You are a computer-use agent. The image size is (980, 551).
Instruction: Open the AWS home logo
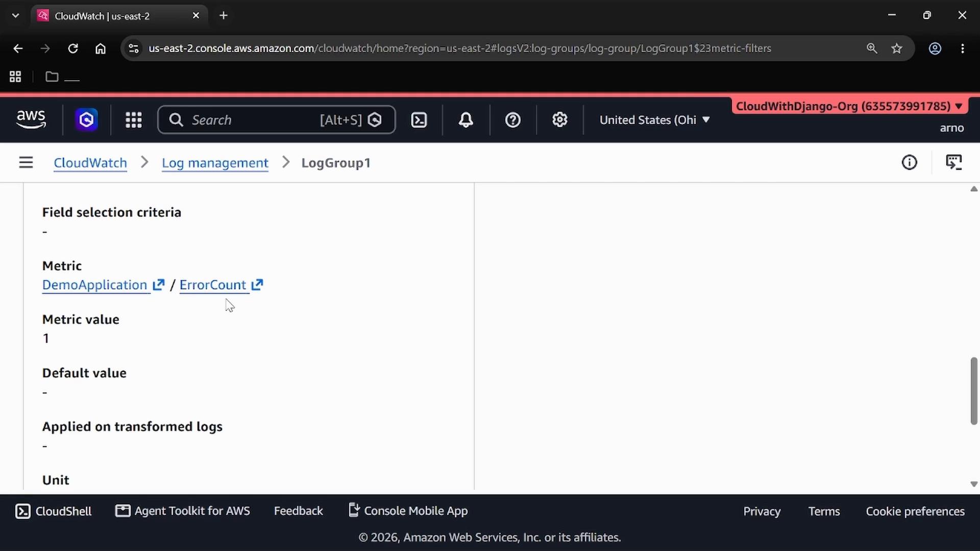(x=31, y=119)
